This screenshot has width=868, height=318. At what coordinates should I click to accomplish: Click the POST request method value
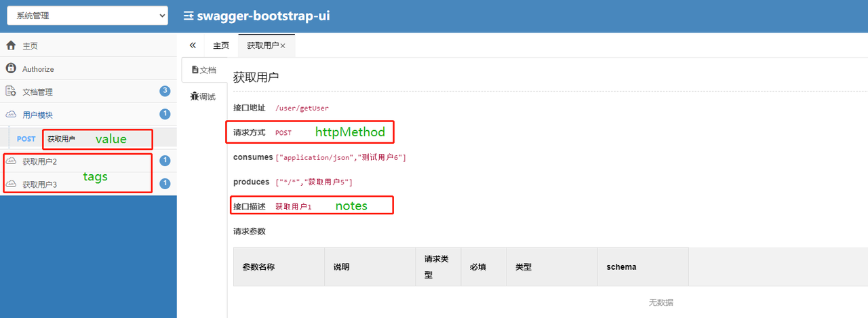click(x=283, y=133)
